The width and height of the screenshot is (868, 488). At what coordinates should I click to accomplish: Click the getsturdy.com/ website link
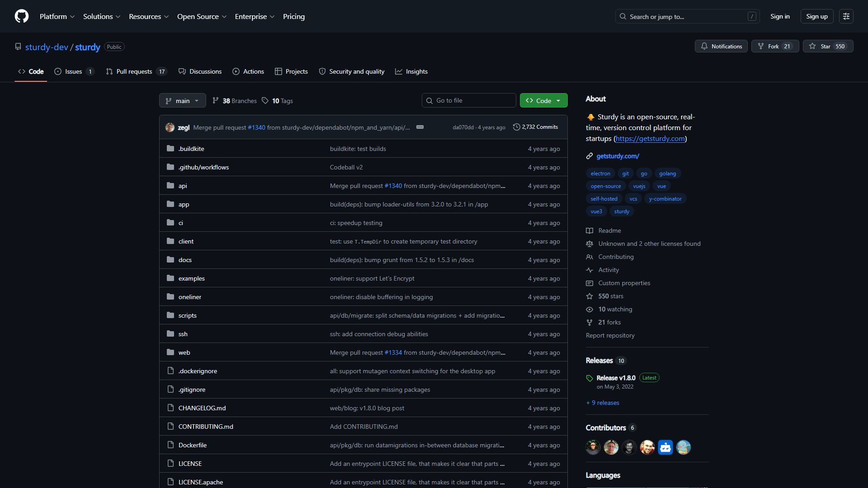(x=618, y=156)
